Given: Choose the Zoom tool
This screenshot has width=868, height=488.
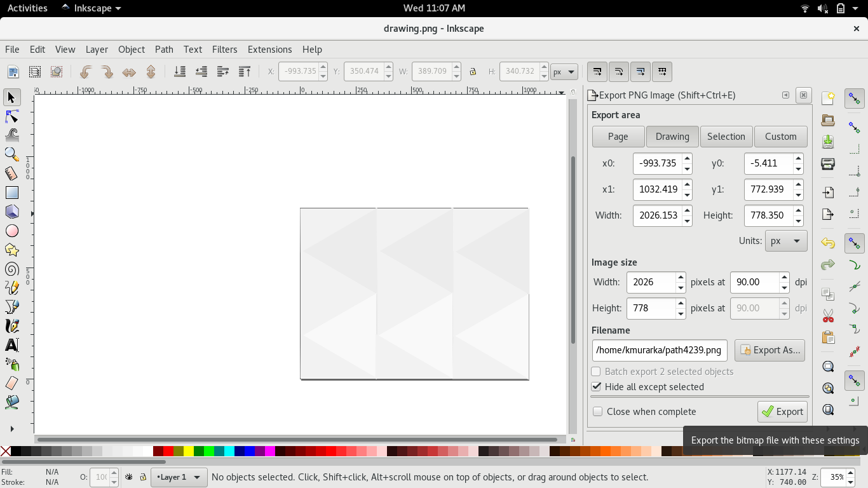Looking at the screenshot, I should tap(11, 154).
